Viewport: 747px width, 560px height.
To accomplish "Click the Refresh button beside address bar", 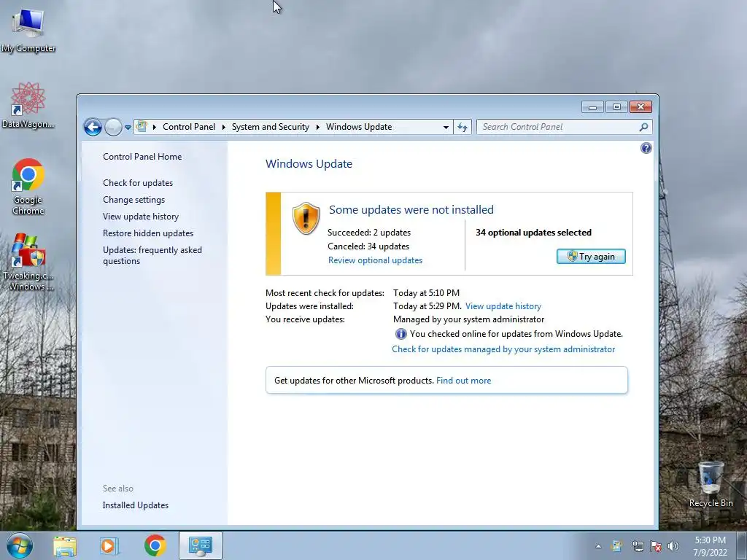I will pyautogui.click(x=462, y=127).
